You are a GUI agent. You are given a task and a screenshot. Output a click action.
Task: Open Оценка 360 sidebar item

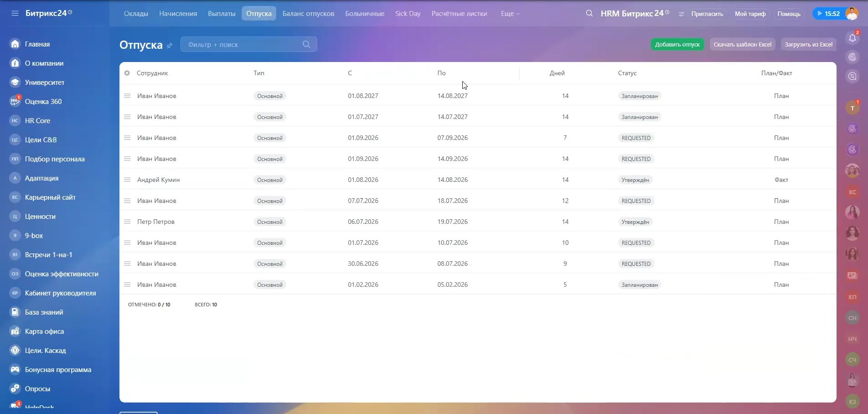point(43,102)
